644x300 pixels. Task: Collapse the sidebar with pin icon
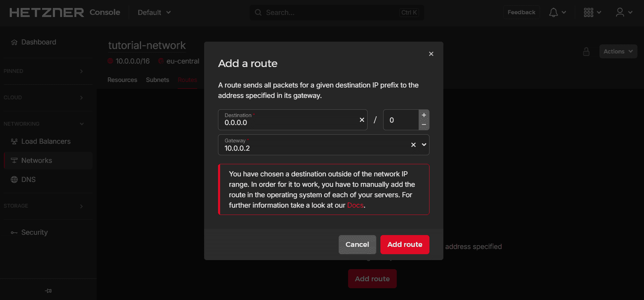tap(48, 291)
